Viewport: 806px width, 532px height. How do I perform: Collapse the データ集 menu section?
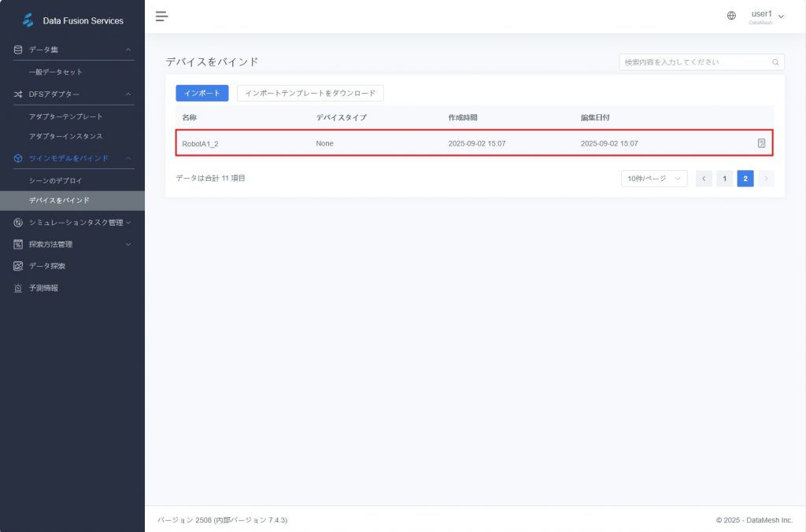click(x=128, y=50)
